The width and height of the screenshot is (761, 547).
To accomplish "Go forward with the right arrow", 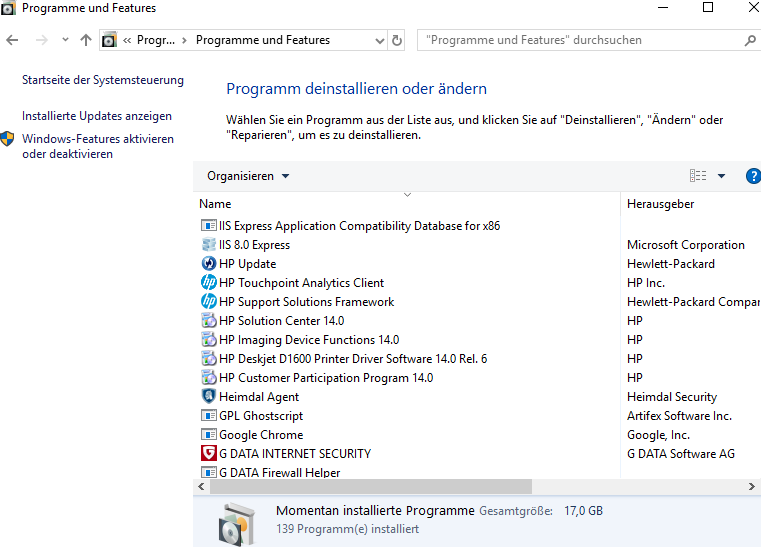I will (42, 40).
